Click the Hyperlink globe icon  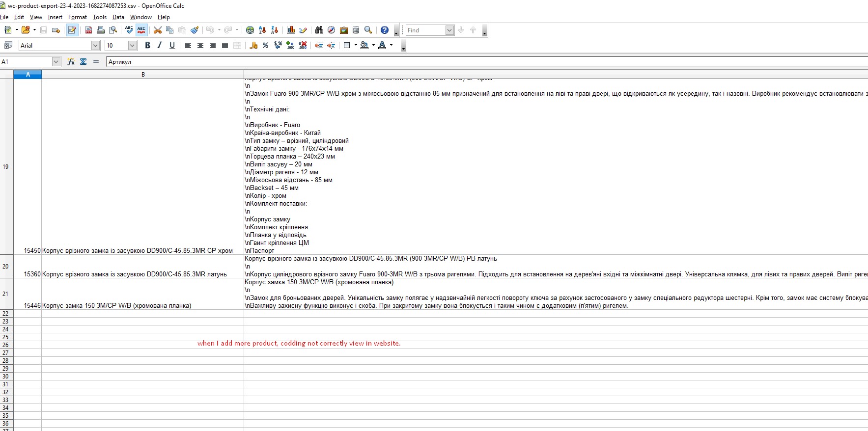click(250, 30)
